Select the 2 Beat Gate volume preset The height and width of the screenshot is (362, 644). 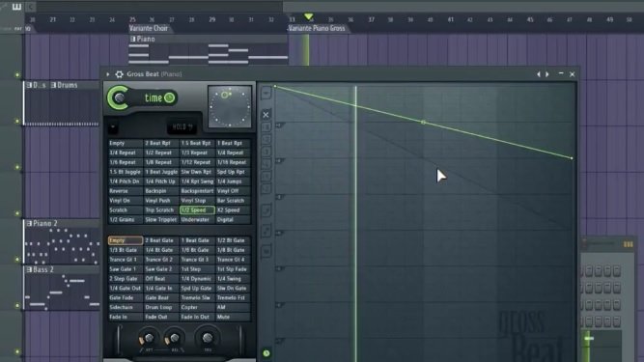point(161,240)
